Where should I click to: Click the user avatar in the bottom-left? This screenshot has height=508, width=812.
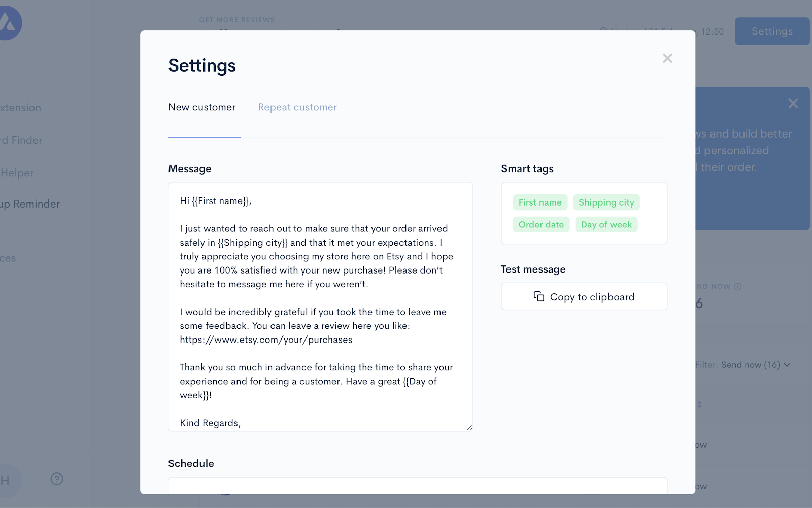tap(8, 481)
